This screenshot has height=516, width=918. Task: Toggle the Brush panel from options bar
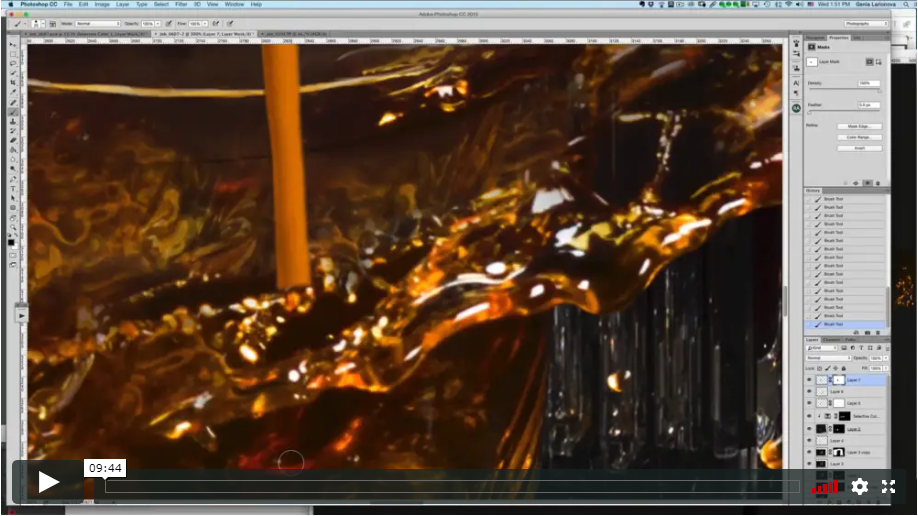point(53,24)
